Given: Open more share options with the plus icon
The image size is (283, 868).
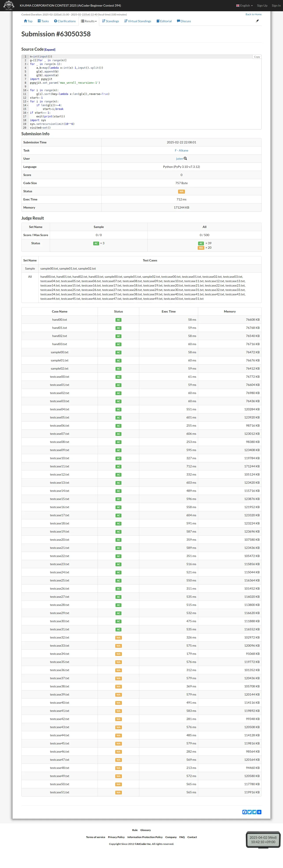Looking at the screenshot, I should [x=259, y=812].
